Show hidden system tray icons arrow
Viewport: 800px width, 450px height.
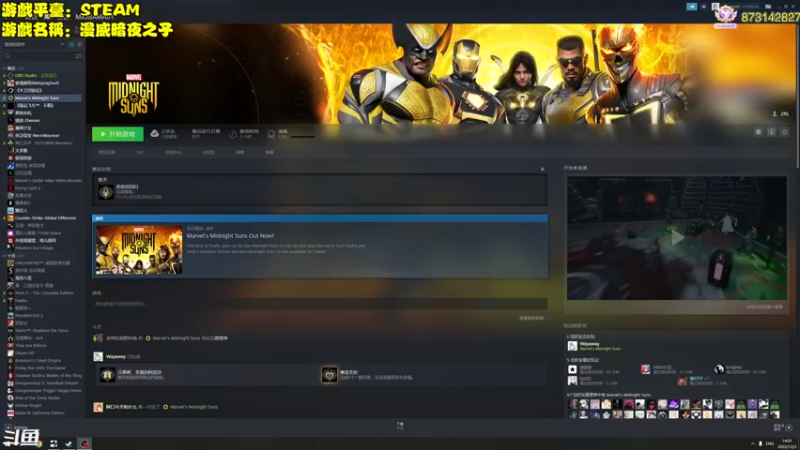(x=753, y=443)
